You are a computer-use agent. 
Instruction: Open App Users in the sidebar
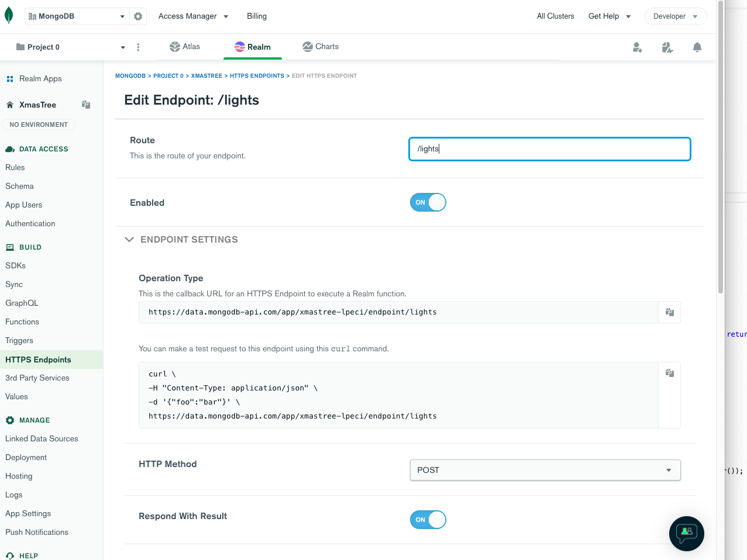(x=24, y=205)
